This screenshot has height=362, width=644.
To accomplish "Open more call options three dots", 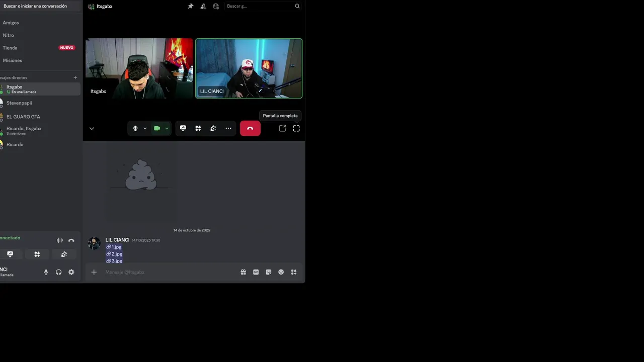I will [228, 128].
